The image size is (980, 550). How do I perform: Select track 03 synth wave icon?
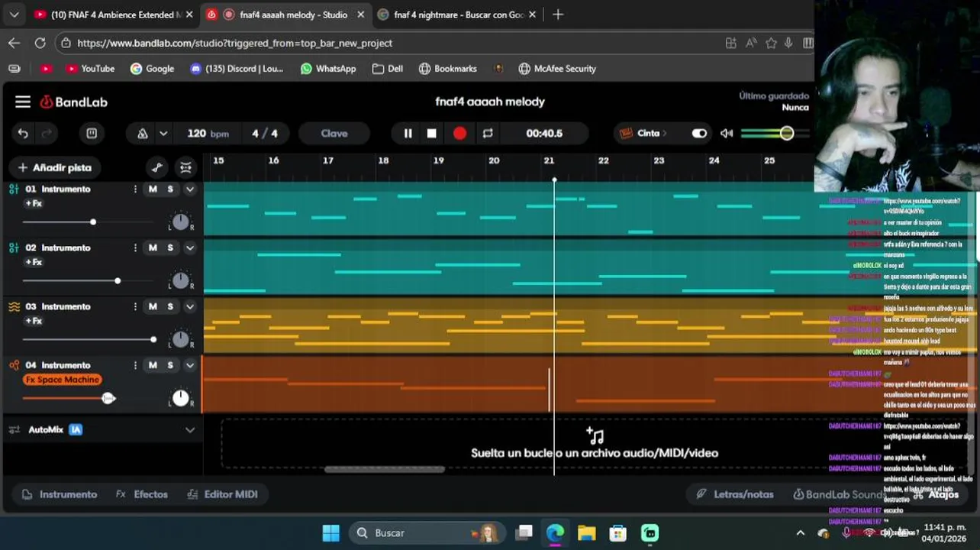tap(14, 306)
